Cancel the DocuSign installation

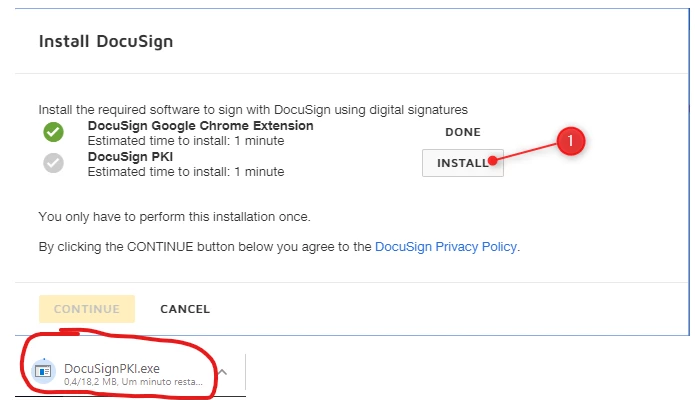coord(185,309)
